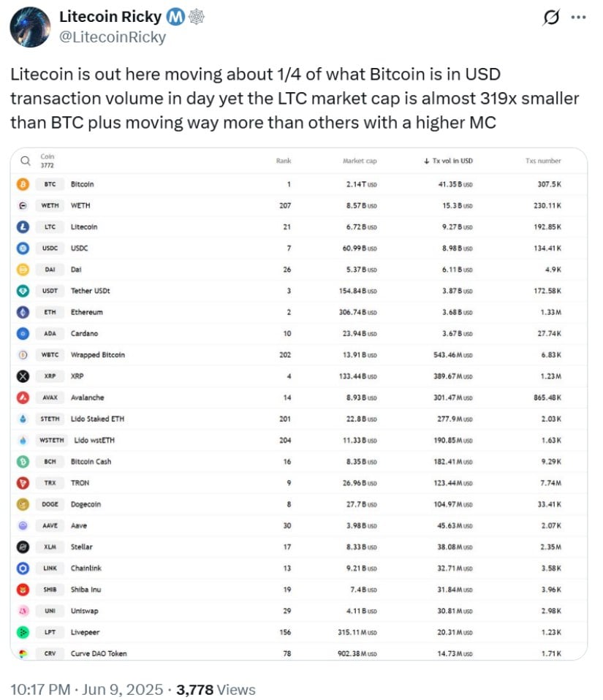The image size is (603, 700).
Task: Click the magnifier search icon in table
Action: (25, 161)
